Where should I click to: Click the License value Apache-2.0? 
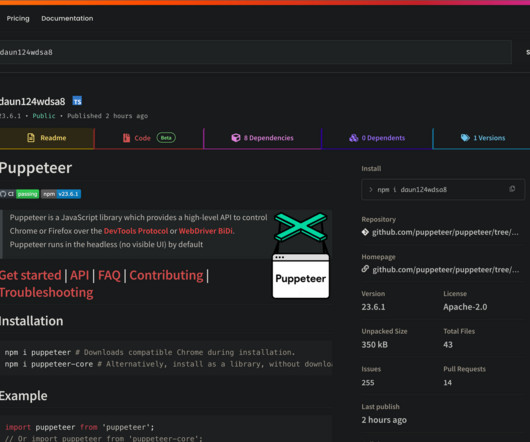(465, 307)
